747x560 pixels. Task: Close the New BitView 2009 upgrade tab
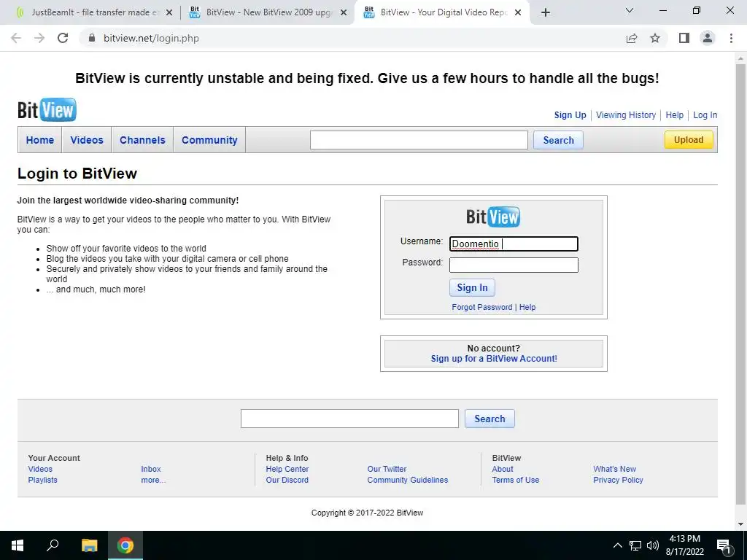(x=344, y=12)
